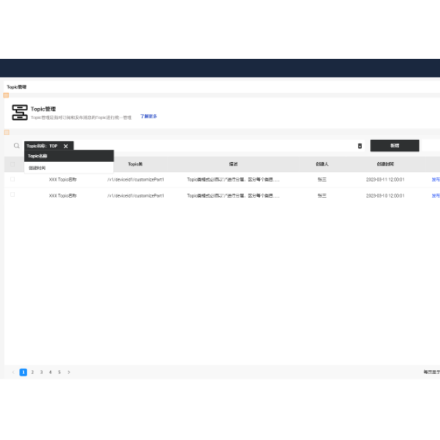Open the Topic管理 breadcrumb tab
440x440 pixels.
coord(17,87)
